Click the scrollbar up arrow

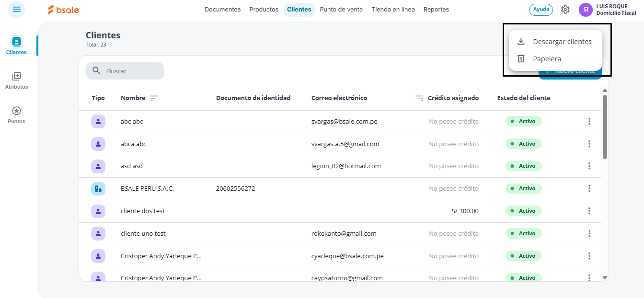pos(605,91)
